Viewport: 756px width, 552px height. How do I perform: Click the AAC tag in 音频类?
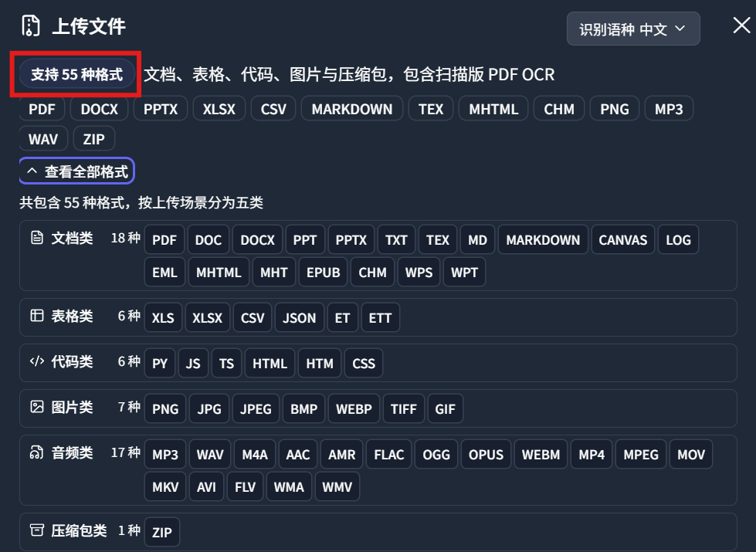tap(297, 454)
